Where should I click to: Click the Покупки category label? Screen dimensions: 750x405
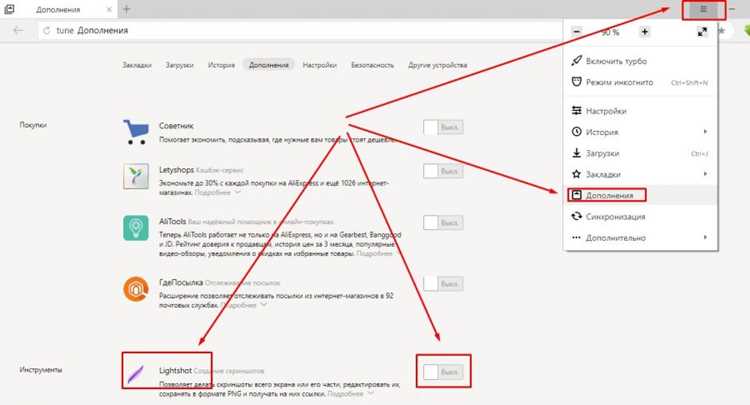[x=33, y=125]
